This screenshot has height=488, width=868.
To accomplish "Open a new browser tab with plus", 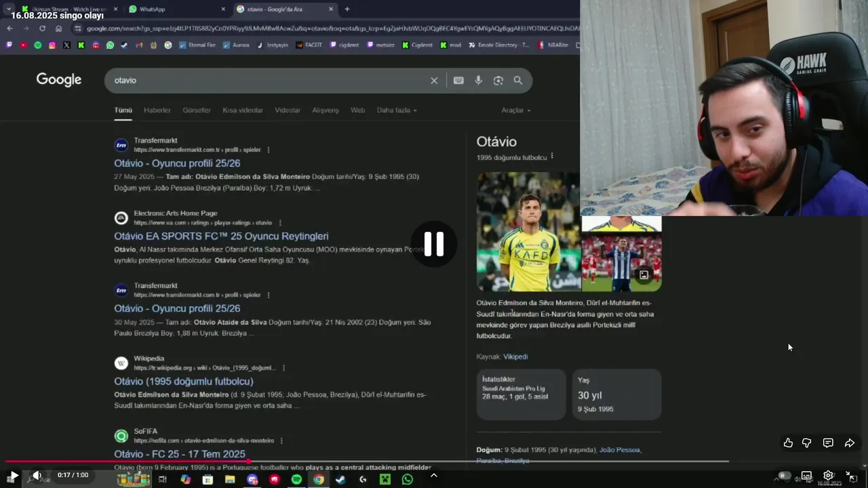I will click(x=347, y=9).
